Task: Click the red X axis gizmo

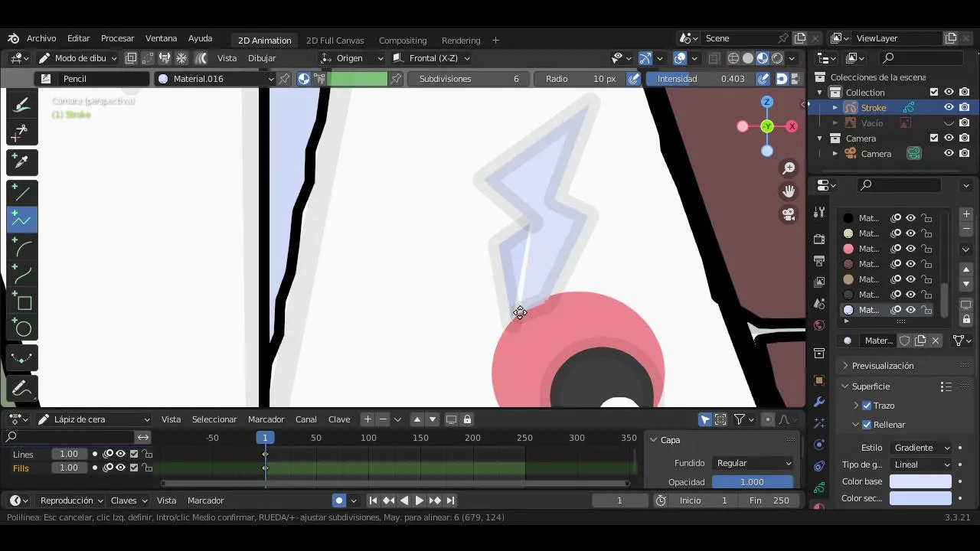Action: [x=792, y=126]
